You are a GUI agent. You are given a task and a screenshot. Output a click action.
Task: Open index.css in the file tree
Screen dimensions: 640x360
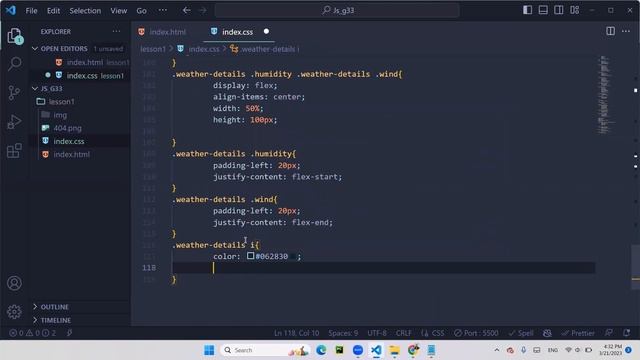69,141
